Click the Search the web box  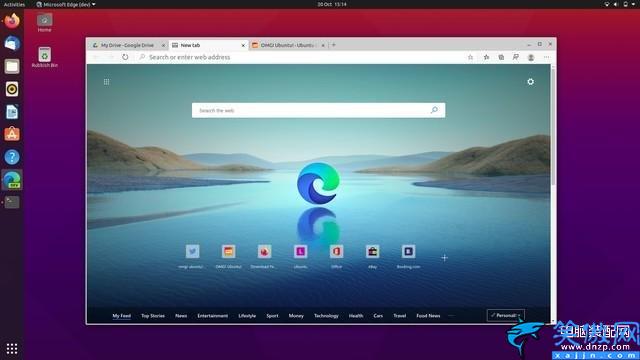point(318,110)
